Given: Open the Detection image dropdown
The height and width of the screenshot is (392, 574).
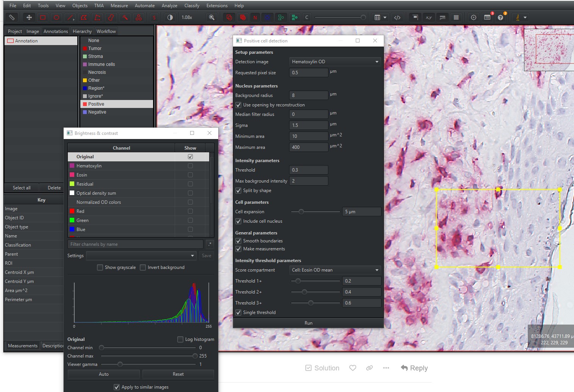Looking at the screenshot, I should [x=335, y=62].
